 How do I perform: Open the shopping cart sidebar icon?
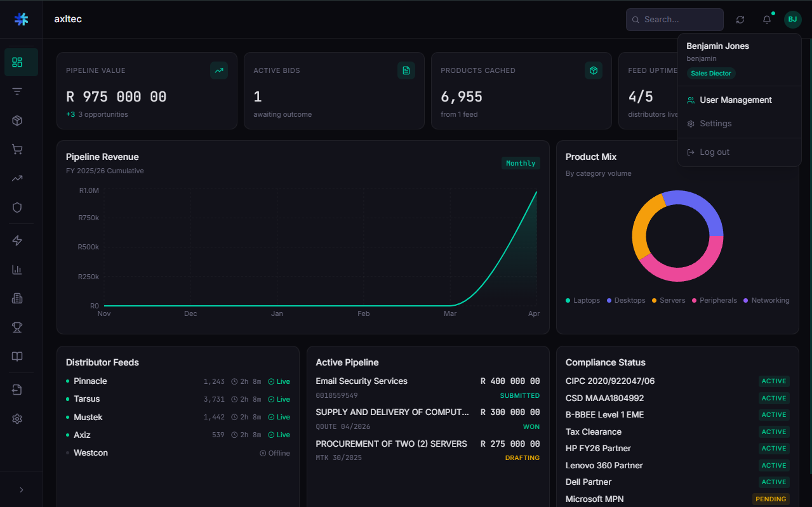click(17, 150)
